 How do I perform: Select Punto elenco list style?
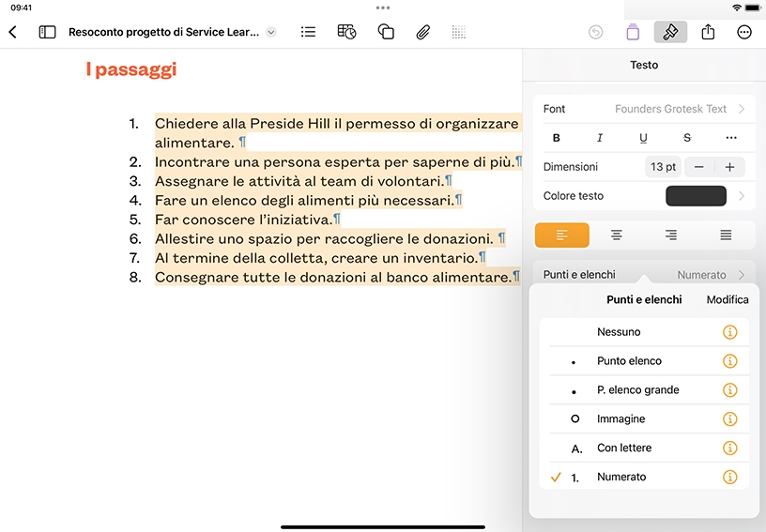644,361
